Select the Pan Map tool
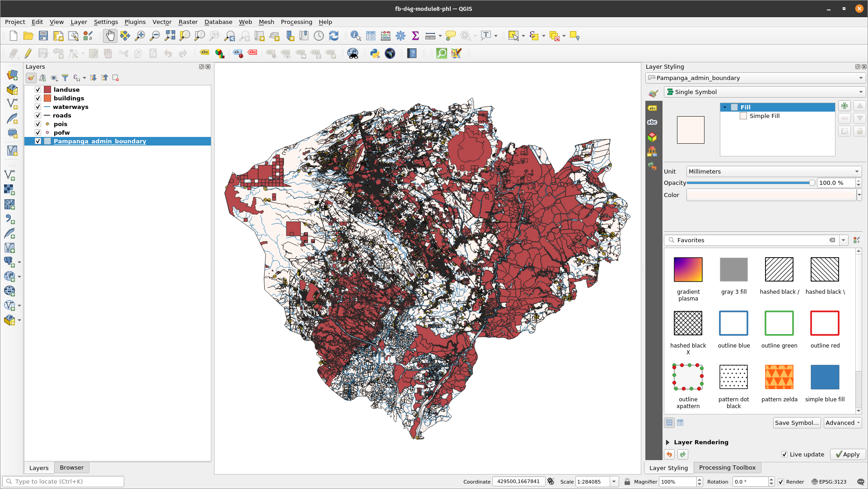 tap(109, 36)
